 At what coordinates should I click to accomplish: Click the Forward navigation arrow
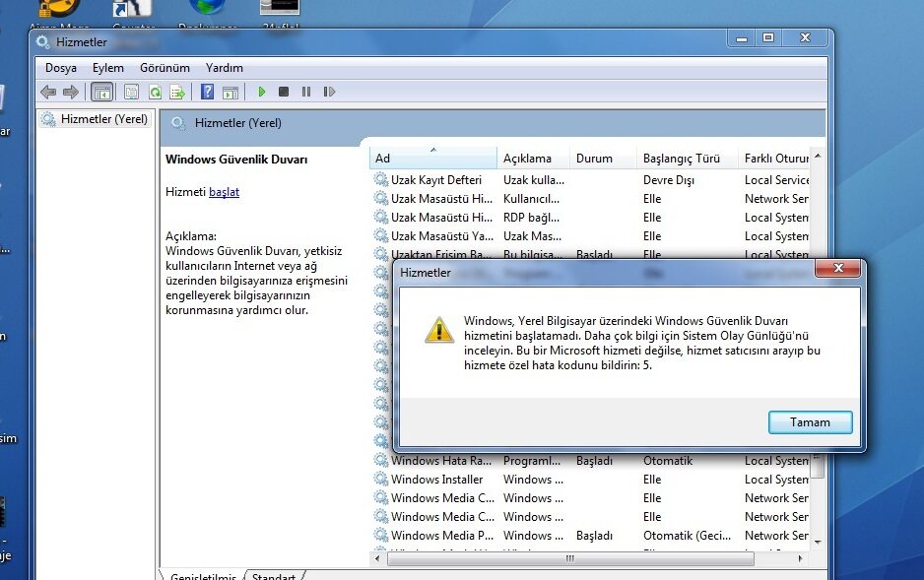tap(69, 91)
